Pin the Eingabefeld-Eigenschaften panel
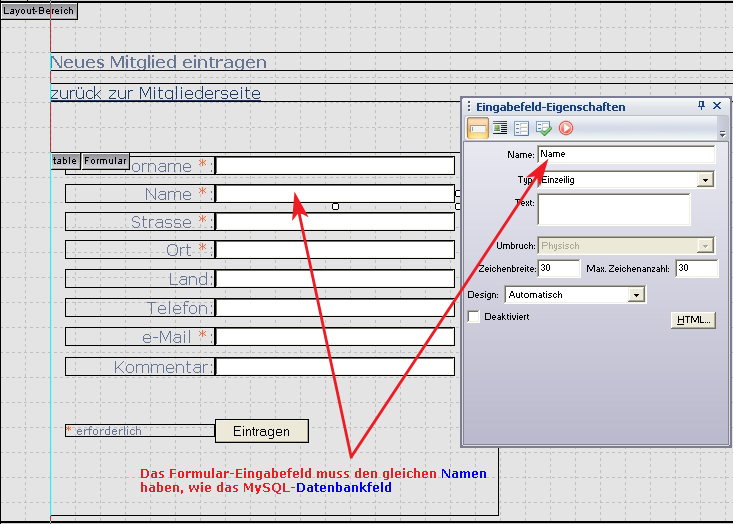Image resolution: width=733 pixels, height=524 pixels. pos(701,106)
